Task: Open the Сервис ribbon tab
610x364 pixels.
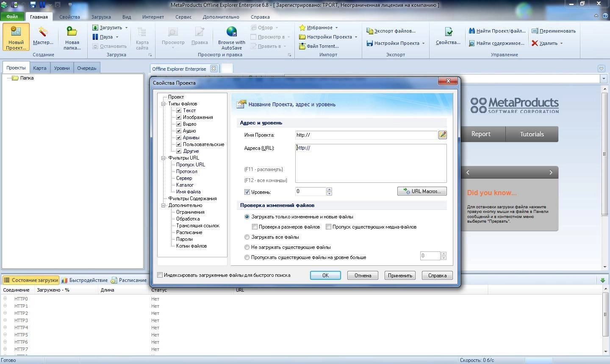Action: 183,17
